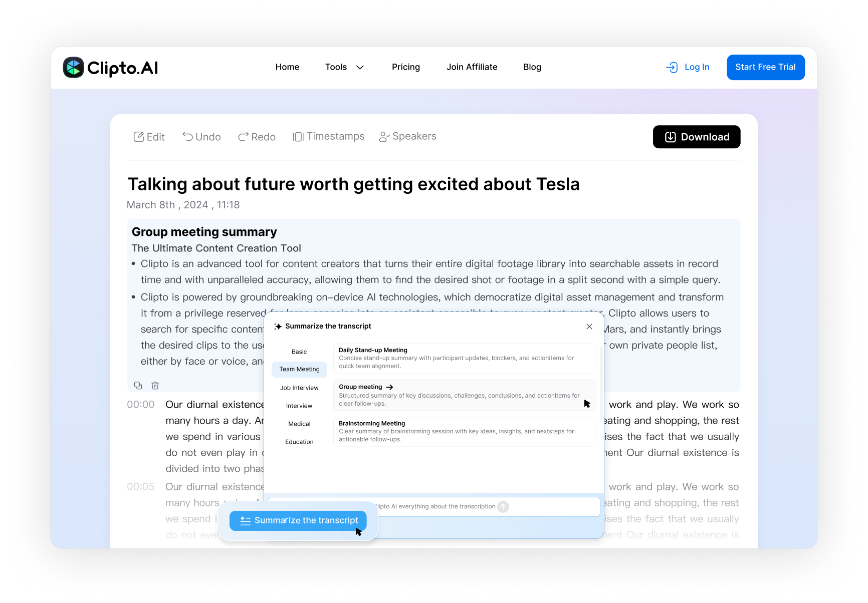Click the Clipto.AI logo icon
Image resolution: width=868 pixels, height=603 pixels.
[x=74, y=68]
